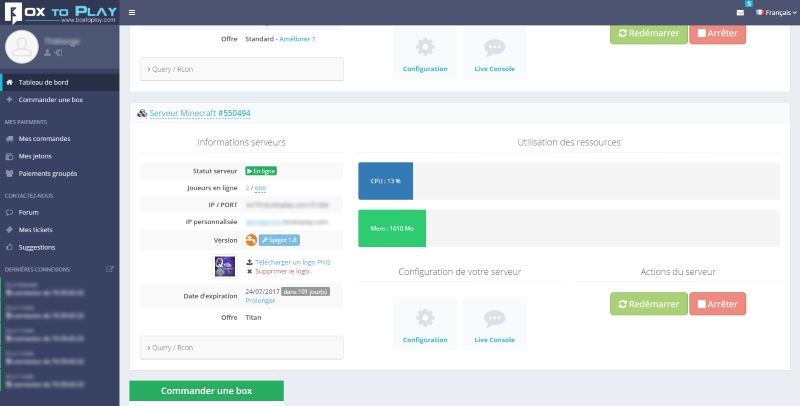The width and height of the screenshot is (800, 406).
Task: Open Configuration for server #550494
Action: point(425,324)
